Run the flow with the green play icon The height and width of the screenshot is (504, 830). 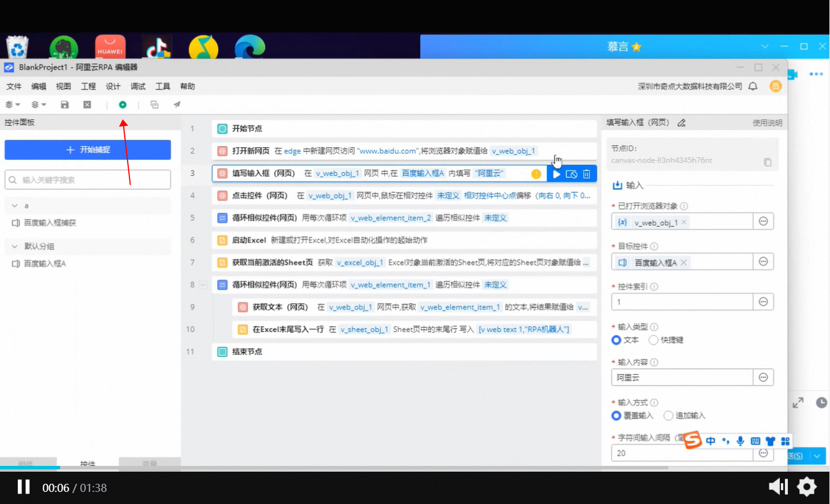coord(122,104)
